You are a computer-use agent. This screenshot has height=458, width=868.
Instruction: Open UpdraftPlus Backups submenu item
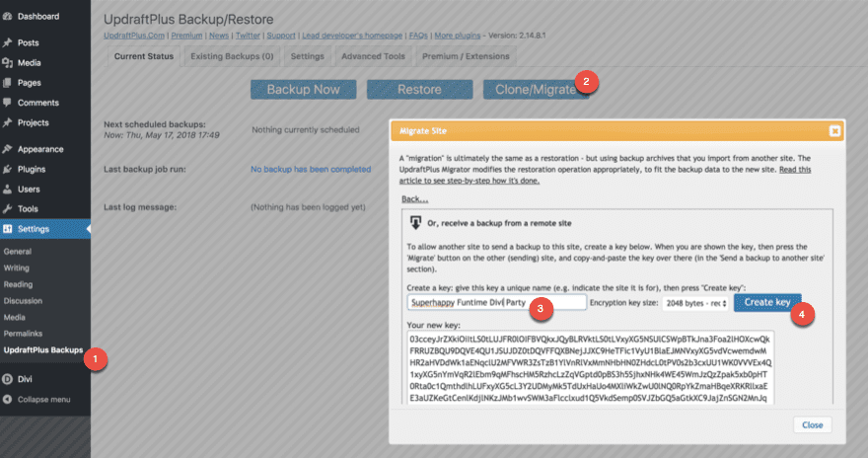pos(43,350)
